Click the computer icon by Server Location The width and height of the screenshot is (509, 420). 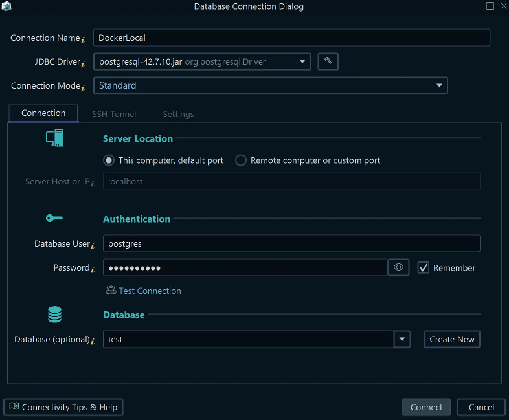(55, 138)
